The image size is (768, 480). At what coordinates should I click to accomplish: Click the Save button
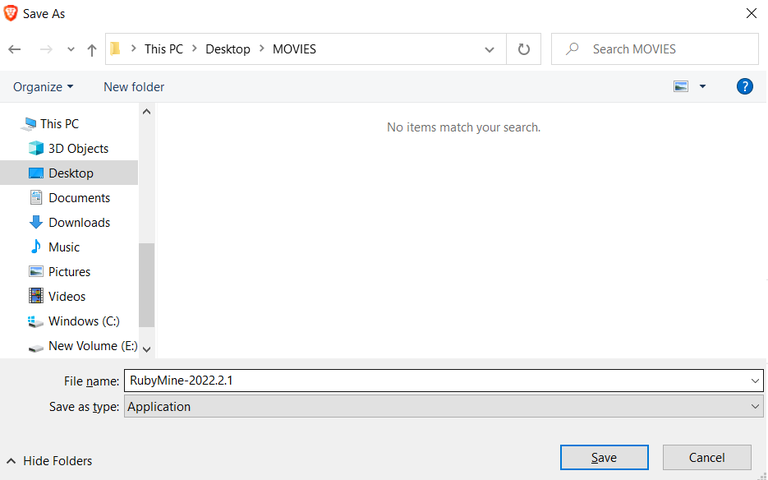pyautogui.click(x=604, y=457)
